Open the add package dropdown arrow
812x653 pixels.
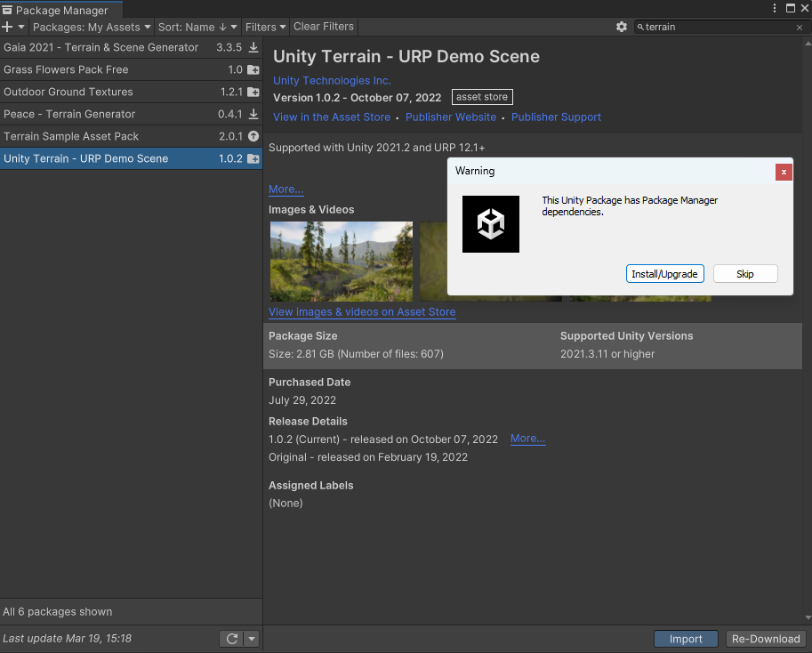[21, 27]
